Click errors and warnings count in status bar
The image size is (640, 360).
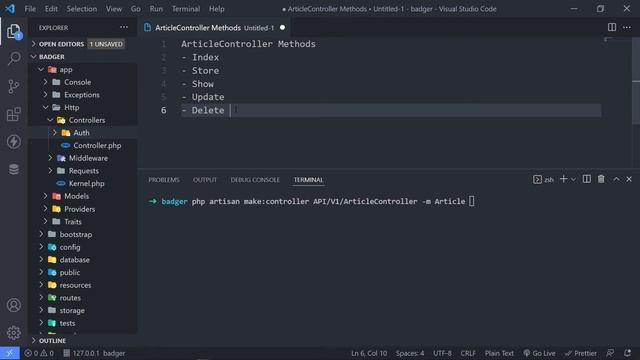39,353
